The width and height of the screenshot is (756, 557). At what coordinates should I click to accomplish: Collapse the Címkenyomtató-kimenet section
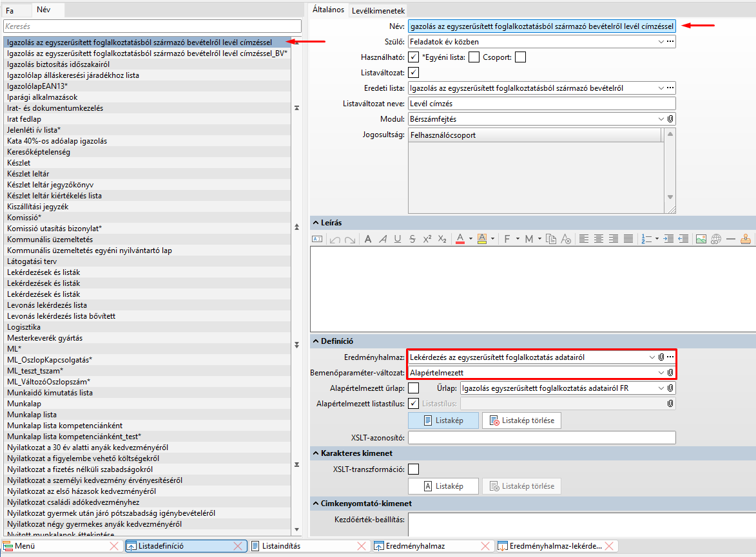point(316,504)
